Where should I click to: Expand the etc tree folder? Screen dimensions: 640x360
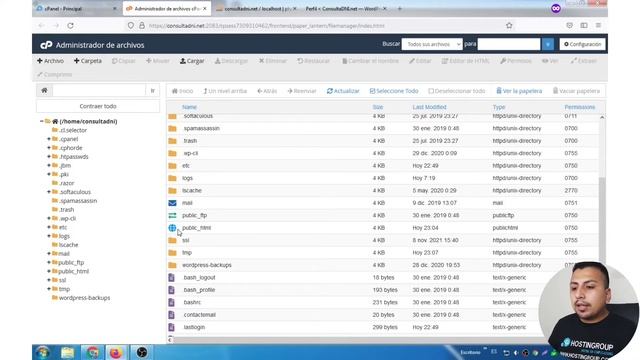point(49,227)
